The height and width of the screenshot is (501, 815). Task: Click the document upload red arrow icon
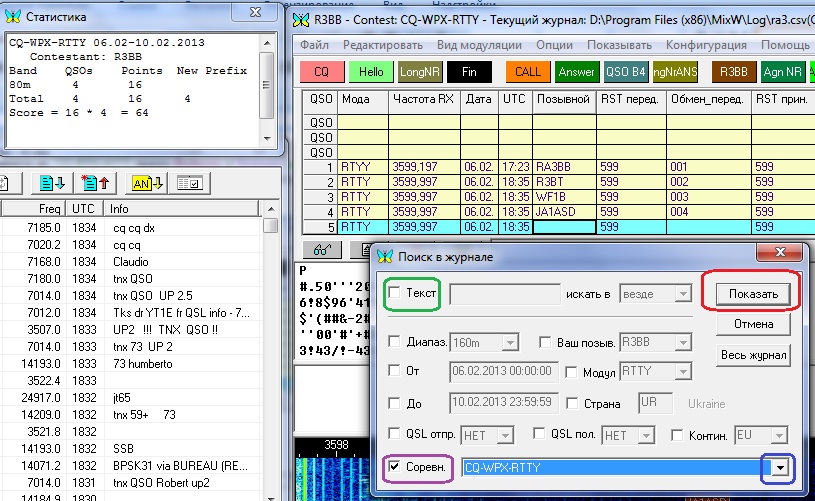tap(97, 183)
